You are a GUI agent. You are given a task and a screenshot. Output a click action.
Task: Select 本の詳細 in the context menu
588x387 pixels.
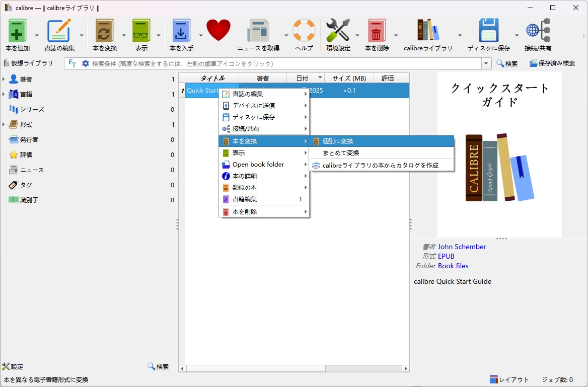click(264, 176)
